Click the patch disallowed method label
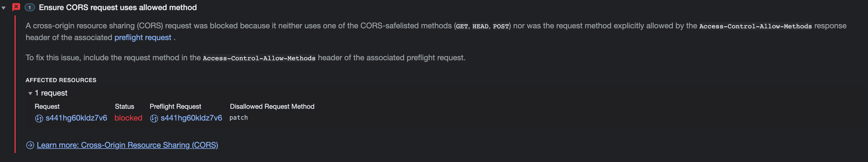868x162 pixels. click(x=239, y=117)
